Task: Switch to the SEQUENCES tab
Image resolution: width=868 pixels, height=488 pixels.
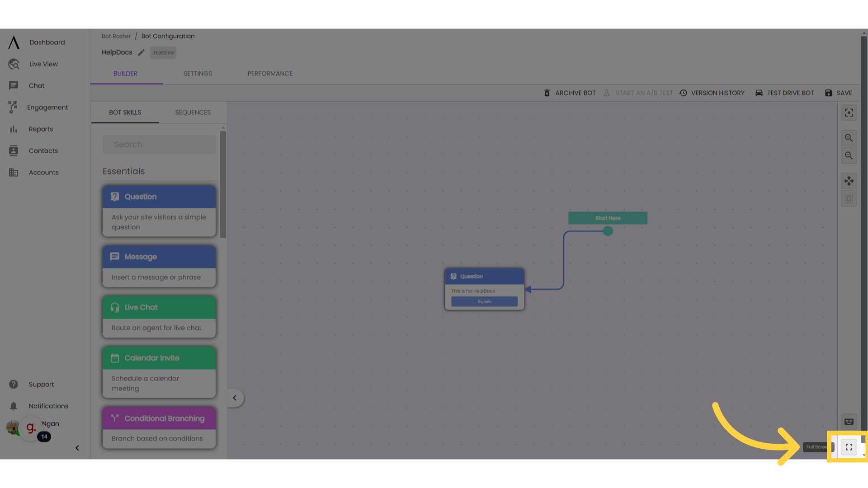Action: [193, 112]
